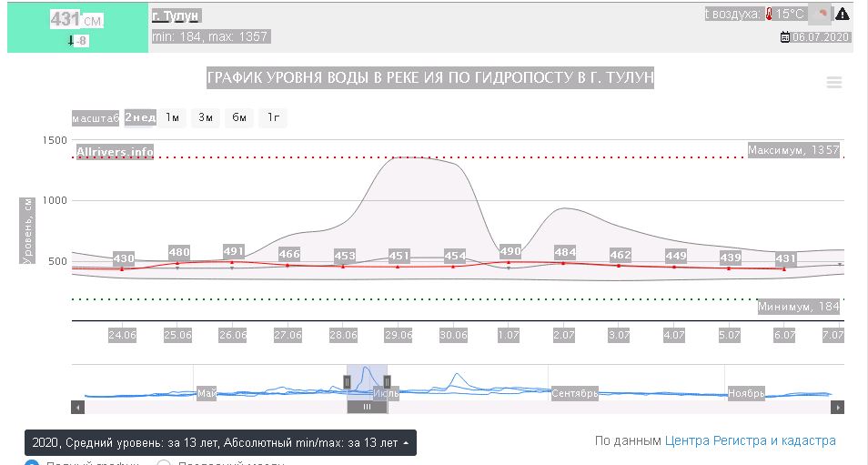Viewport: 868px width, 465px height.
Task: Click the Май label in navigator
Action: pyautogui.click(x=207, y=394)
